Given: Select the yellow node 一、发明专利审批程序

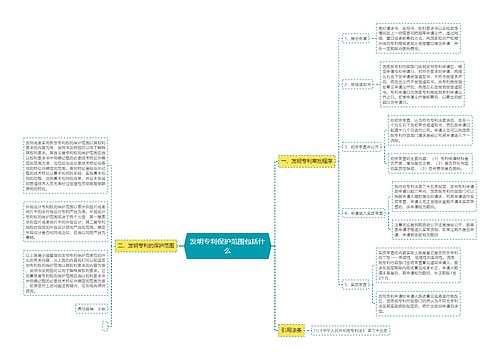Looking at the screenshot, I should click(x=307, y=161).
